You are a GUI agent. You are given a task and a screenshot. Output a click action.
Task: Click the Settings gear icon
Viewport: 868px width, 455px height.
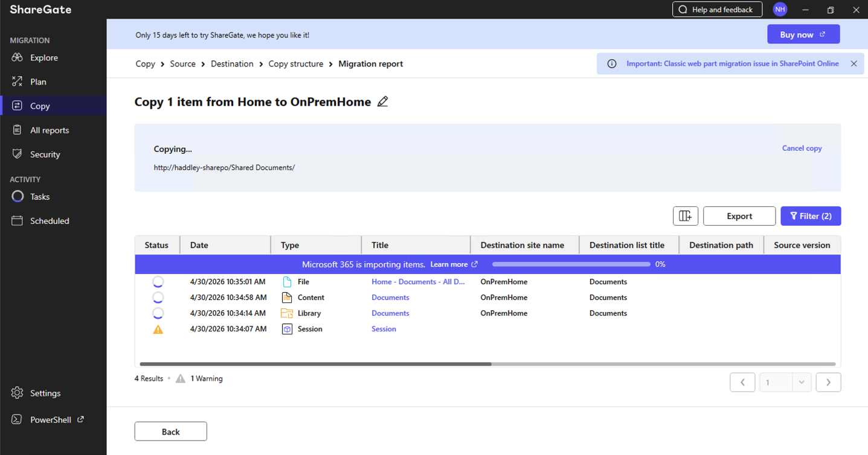(x=17, y=393)
